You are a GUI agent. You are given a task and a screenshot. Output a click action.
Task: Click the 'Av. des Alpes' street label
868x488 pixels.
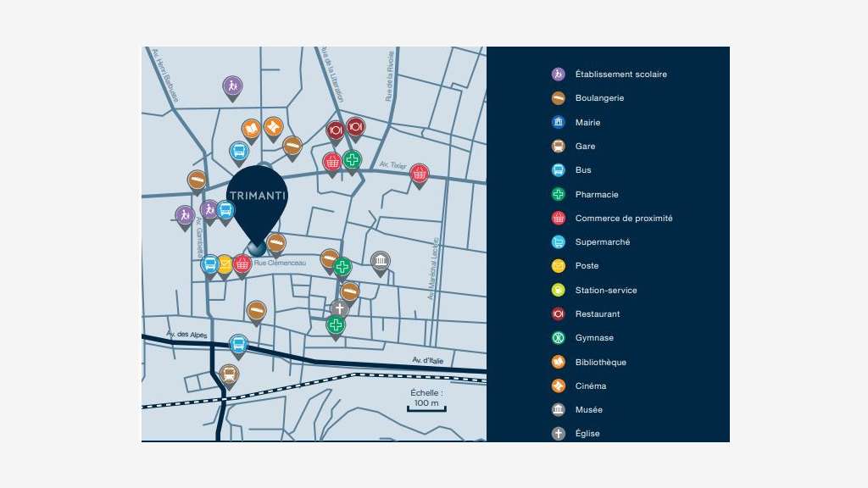click(187, 334)
